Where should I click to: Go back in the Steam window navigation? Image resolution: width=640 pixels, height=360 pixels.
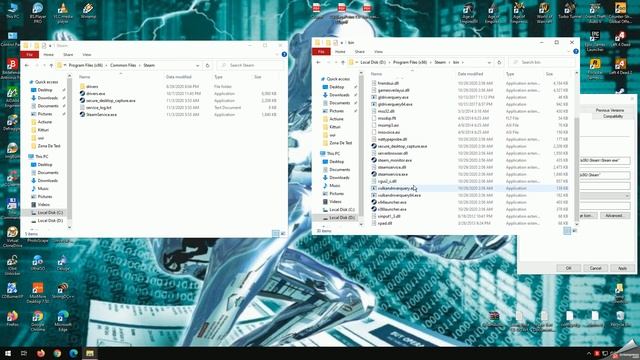pyautogui.click(x=27, y=65)
